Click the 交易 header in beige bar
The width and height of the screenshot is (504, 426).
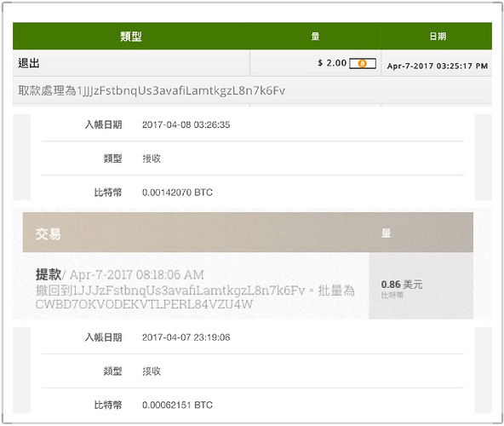pos(48,234)
